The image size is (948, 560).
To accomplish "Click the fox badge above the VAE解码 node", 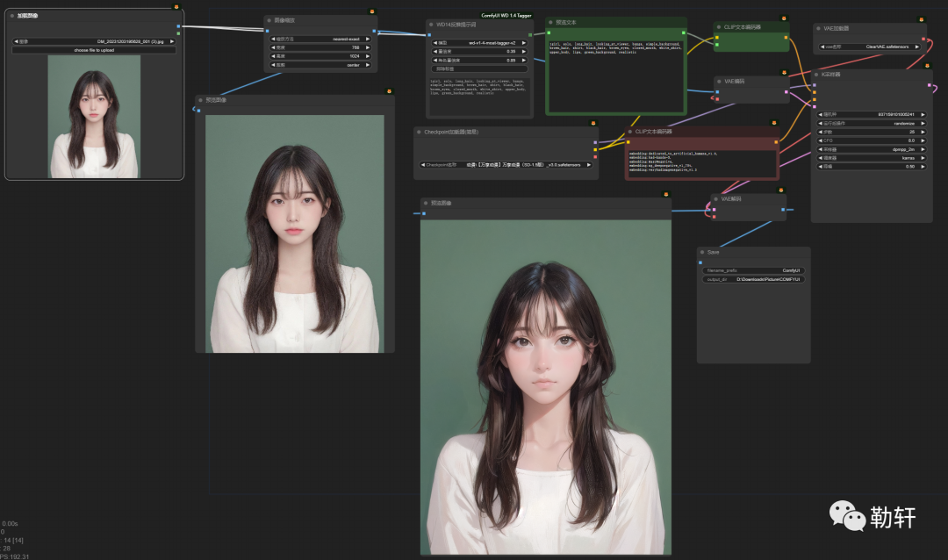I will 781,190.
